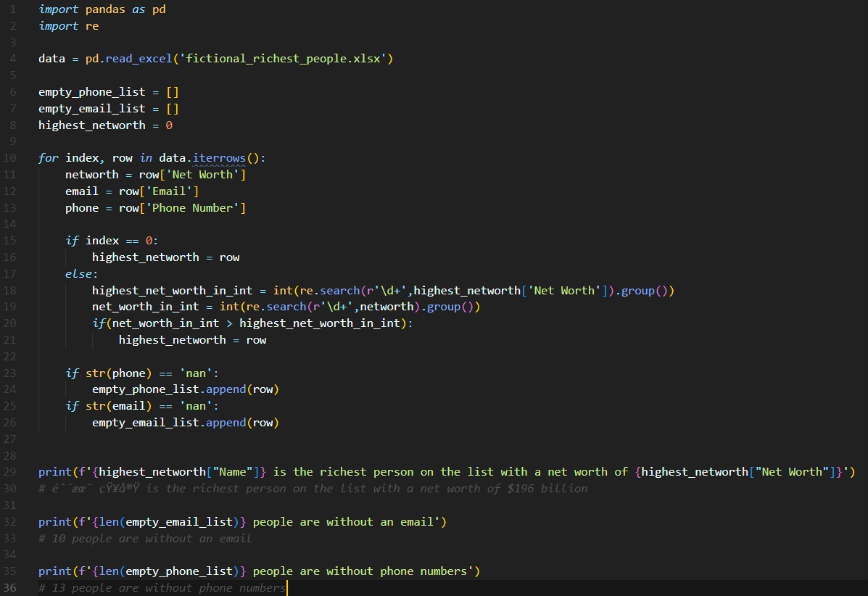Click the '# 10 people are without an email' comment
The image size is (868, 596).
(145, 539)
